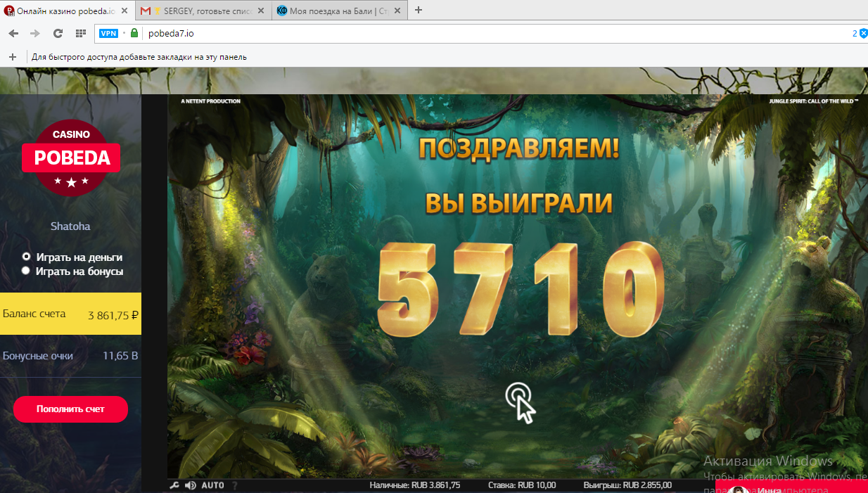Switch to the Gmail SERGEY tab

[203, 11]
